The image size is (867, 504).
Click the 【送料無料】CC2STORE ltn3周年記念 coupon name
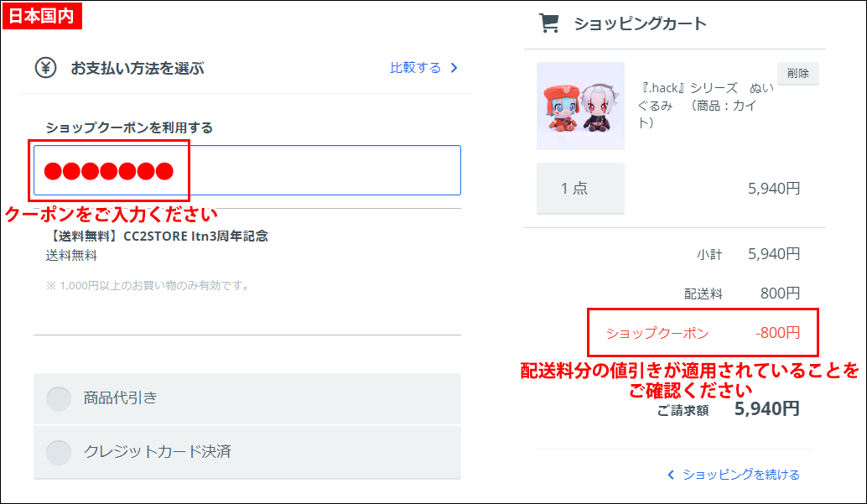point(157,236)
